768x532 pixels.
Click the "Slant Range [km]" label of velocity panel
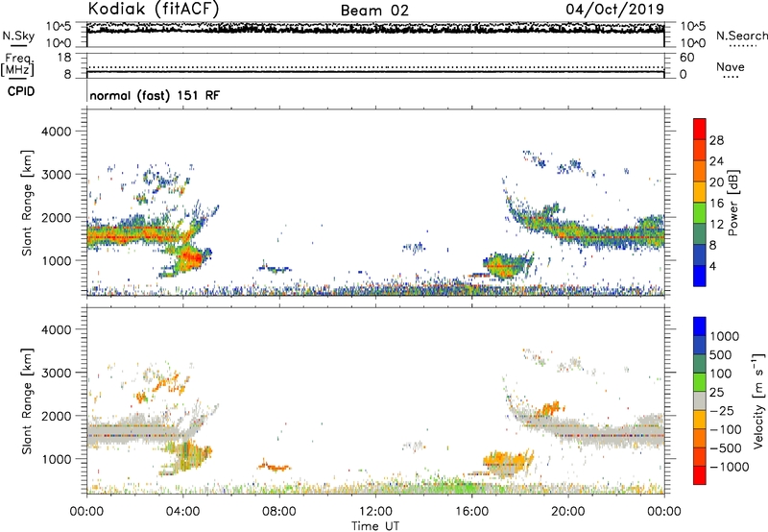tap(27, 401)
